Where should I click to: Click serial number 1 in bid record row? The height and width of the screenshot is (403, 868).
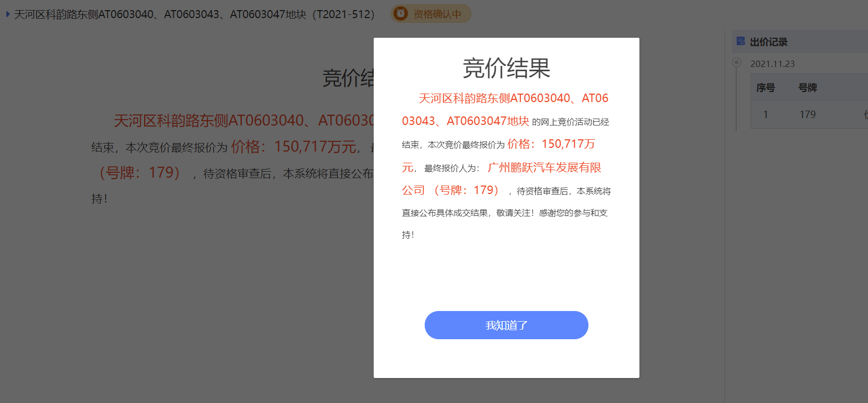(x=765, y=114)
